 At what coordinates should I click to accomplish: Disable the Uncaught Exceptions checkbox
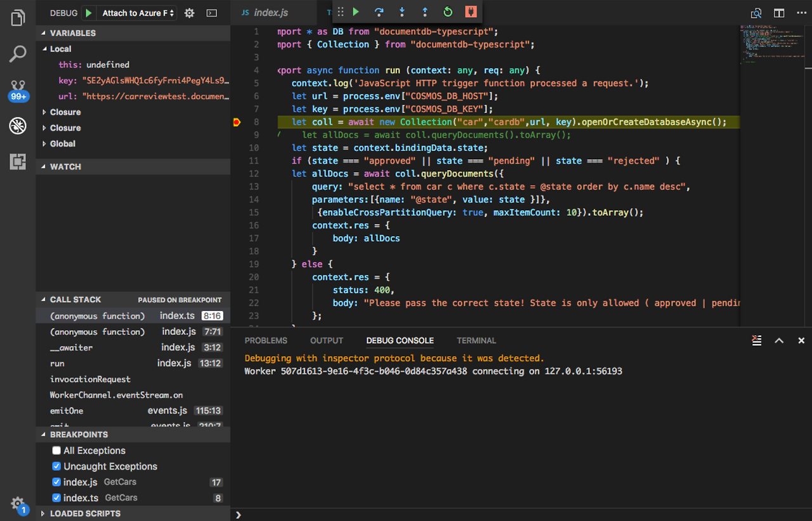click(56, 466)
